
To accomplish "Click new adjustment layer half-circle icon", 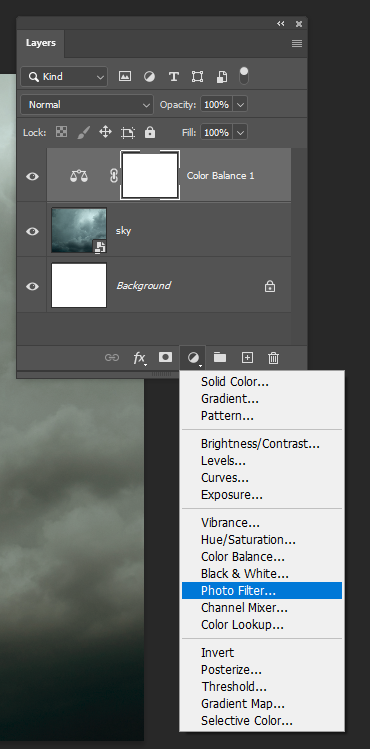I will pyautogui.click(x=193, y=358).
